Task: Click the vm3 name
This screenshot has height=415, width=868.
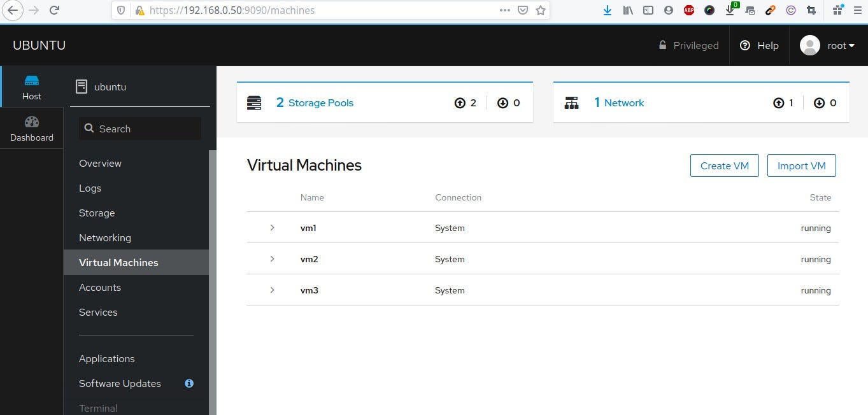Action: click(x=309, y=290)
